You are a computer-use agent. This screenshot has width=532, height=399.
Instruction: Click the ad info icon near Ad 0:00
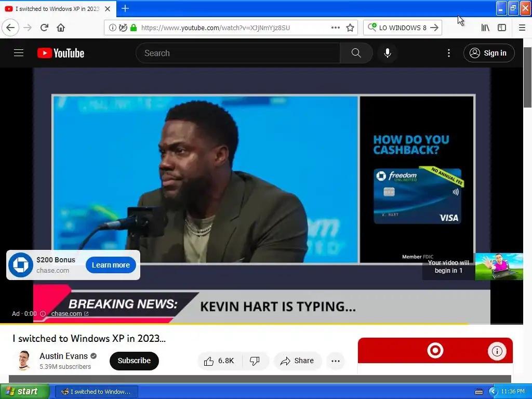pyautogui.click(x=43, y=314)
